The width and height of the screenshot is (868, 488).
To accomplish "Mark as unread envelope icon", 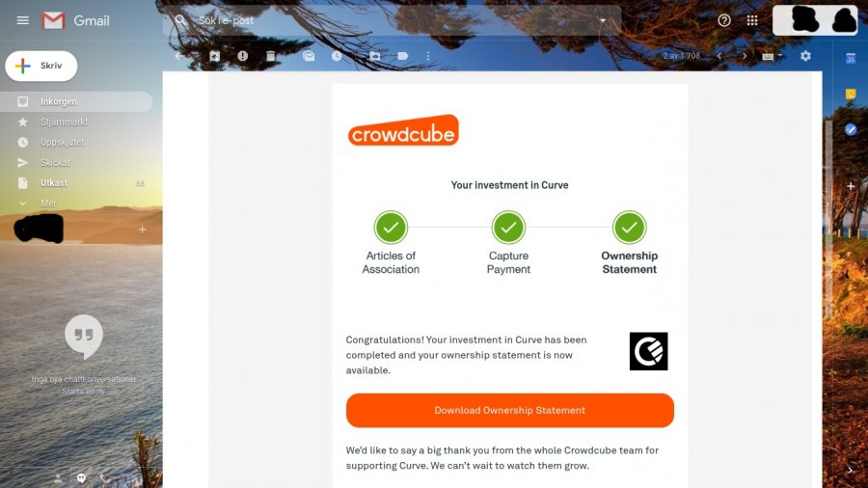I will pyautogui.click(x=309, y=56).
